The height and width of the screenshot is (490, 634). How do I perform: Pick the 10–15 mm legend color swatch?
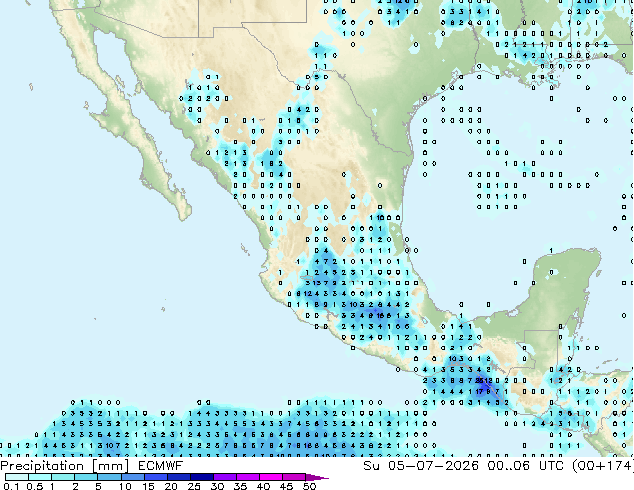click(x=132, y=477)
